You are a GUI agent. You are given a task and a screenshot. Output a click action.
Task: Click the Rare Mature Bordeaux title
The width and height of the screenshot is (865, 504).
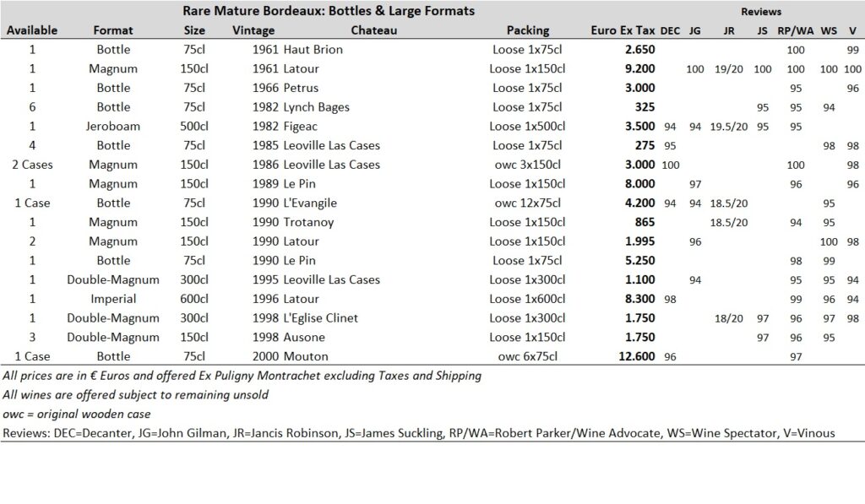point(329,10)
